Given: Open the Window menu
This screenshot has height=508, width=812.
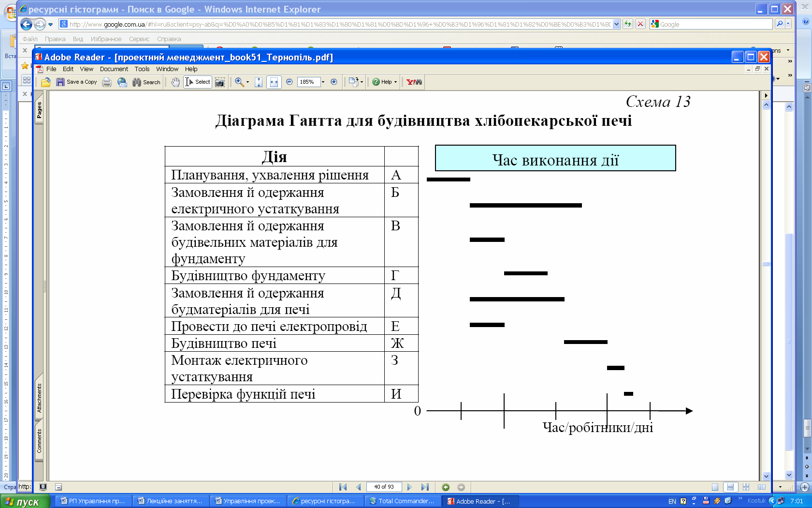Looking at the screenshot, I should pyautogui.click(x=167, y=69).
